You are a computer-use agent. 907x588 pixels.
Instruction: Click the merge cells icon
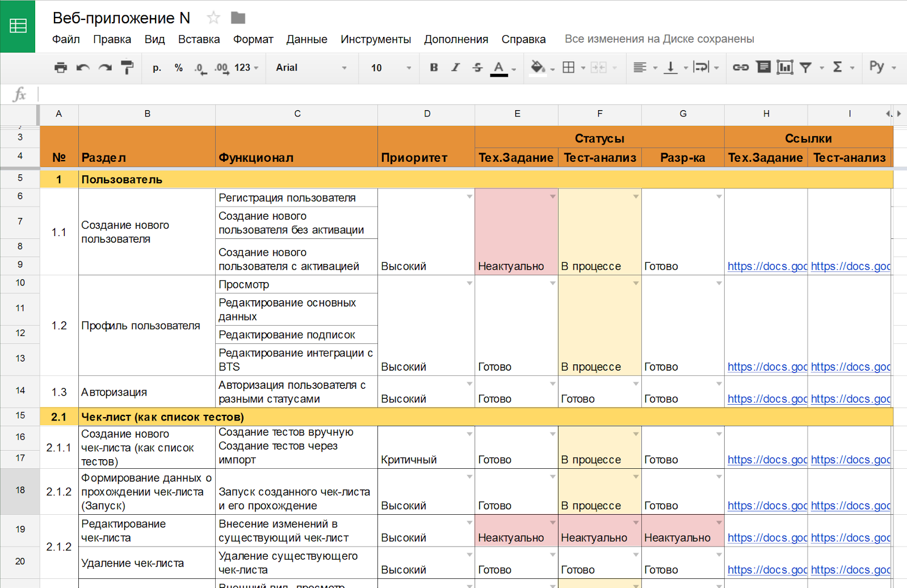pyautogui.click(x=599, y=68)
